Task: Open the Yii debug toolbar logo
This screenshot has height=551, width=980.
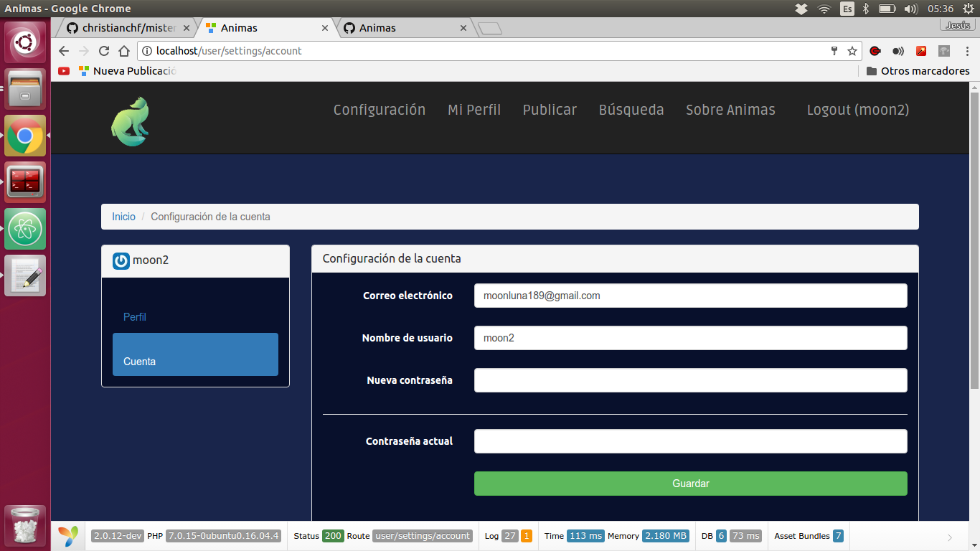Action: [x=69, y=536]
